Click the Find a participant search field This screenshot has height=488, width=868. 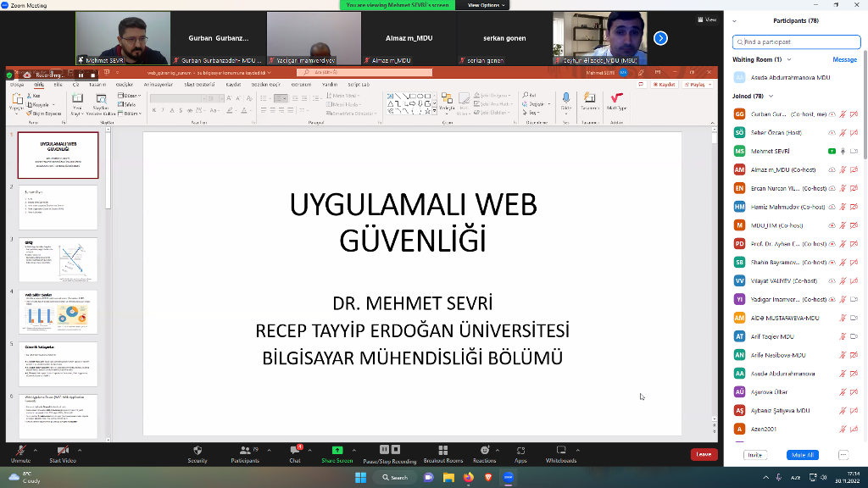797,42
